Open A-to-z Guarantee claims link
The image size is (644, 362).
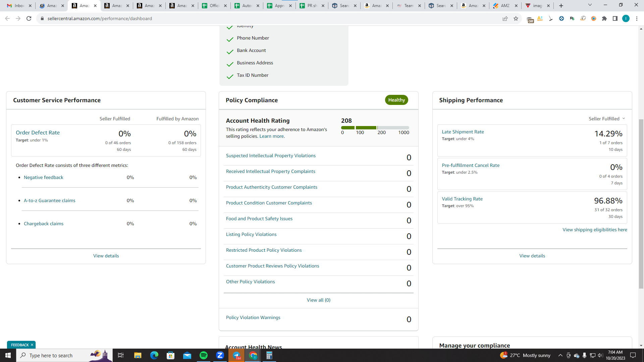pos(50,200)
